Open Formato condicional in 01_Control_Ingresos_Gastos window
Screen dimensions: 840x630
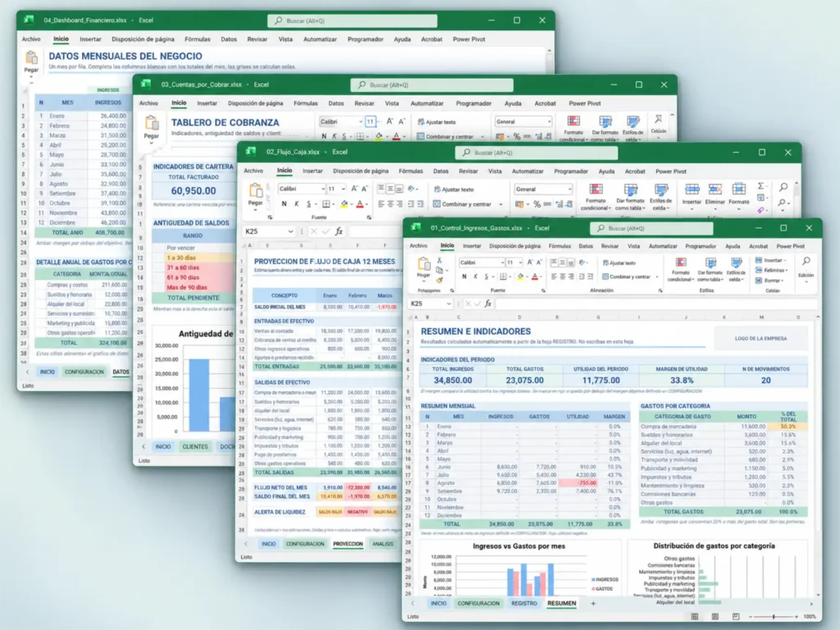[680, 269]
